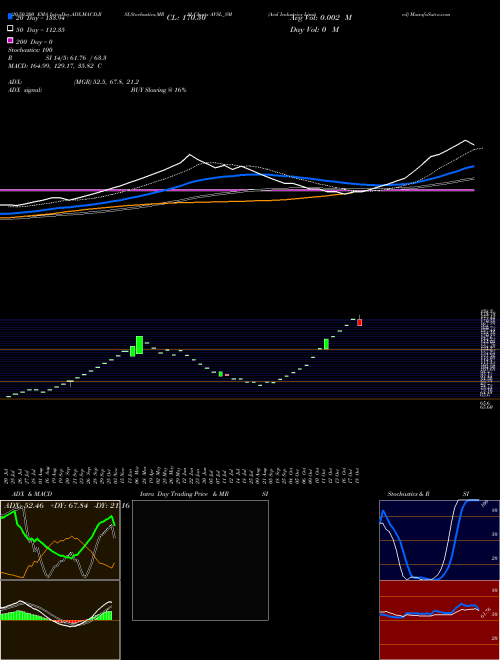This screenshot has width=500, height=660.
Task: Click the white 50 Day EMA legend swatch
Action: [10, 29]
